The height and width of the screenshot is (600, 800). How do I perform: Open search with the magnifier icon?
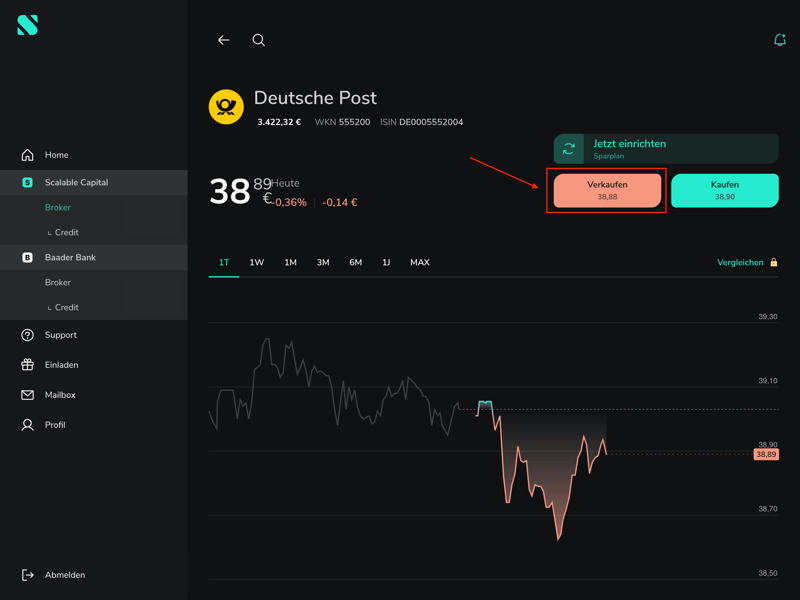point(259,40)
